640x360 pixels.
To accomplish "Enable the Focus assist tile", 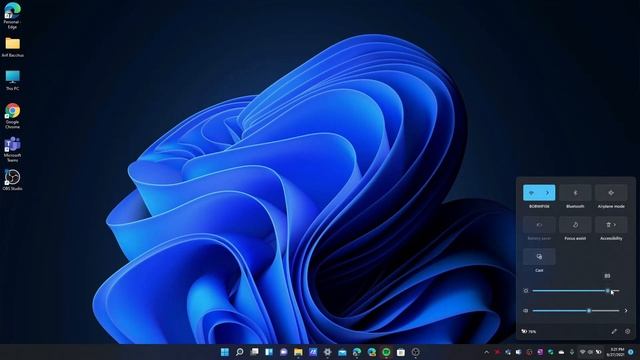I will pyautogui.click(x=575, y=224).
